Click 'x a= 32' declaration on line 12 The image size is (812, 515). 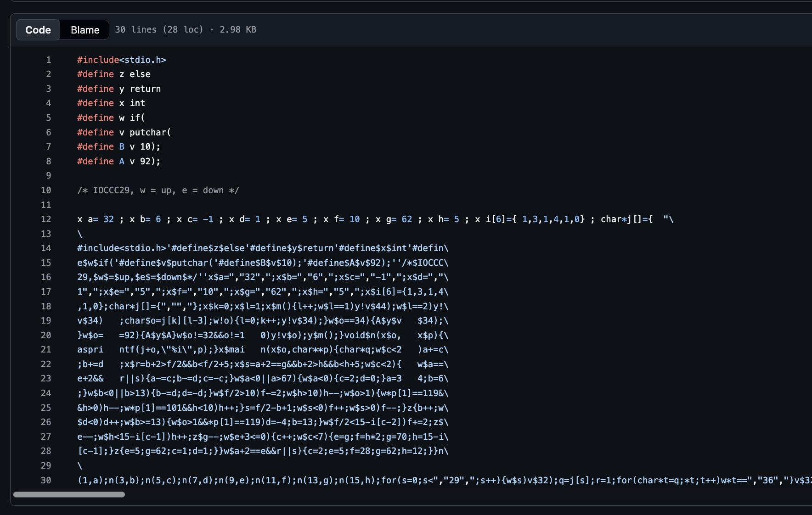[96, 219]
